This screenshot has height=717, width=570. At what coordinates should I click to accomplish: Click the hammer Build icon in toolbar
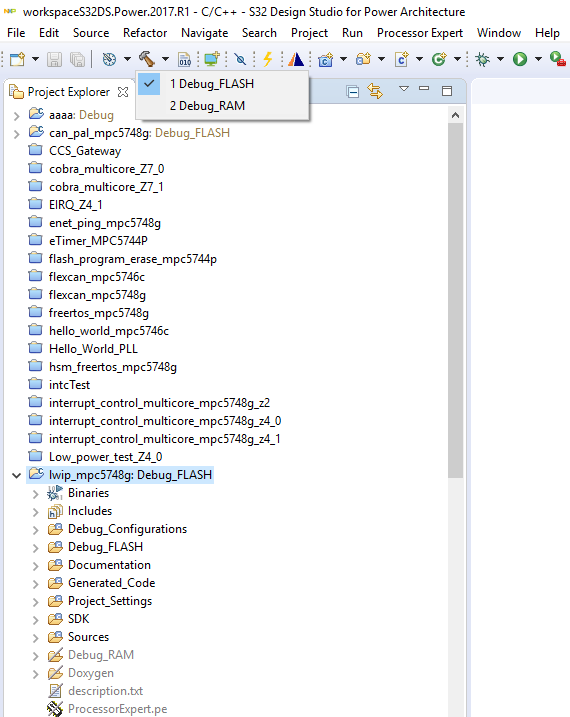point(147,59)
